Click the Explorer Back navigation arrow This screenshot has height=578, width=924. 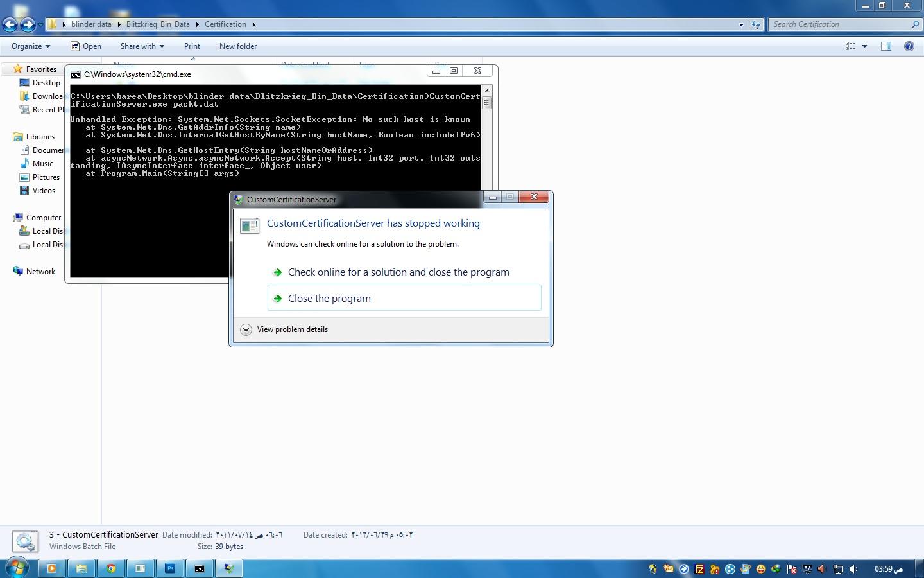click(10, 24)
